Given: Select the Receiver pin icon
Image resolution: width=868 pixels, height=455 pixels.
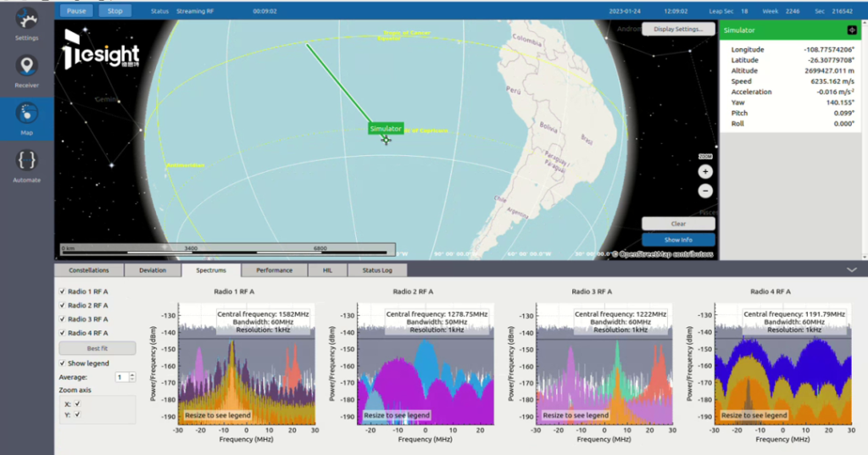Looking at the screenshot, I should pyautogui.click(x=26, y=66).
